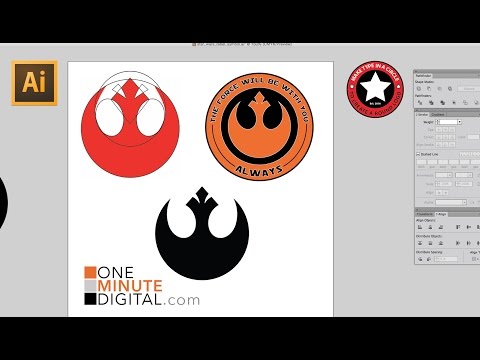The height and width of the screenshot is (360, 480).
Task: Select the One Minute Digital logo artwork
Action: (142, 286)
